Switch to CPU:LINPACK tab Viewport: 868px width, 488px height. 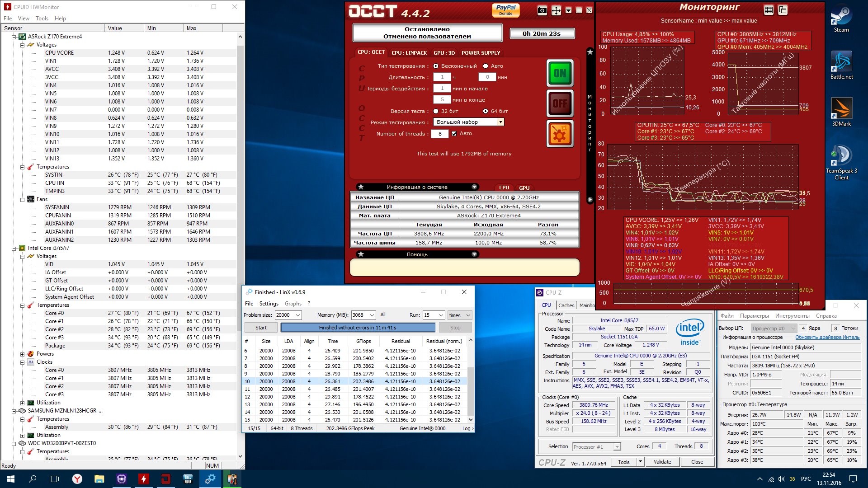pos(409,53)
